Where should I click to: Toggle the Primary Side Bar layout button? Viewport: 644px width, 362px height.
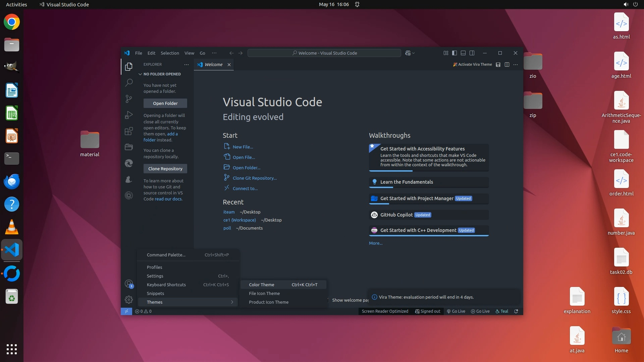coord(454,53)
